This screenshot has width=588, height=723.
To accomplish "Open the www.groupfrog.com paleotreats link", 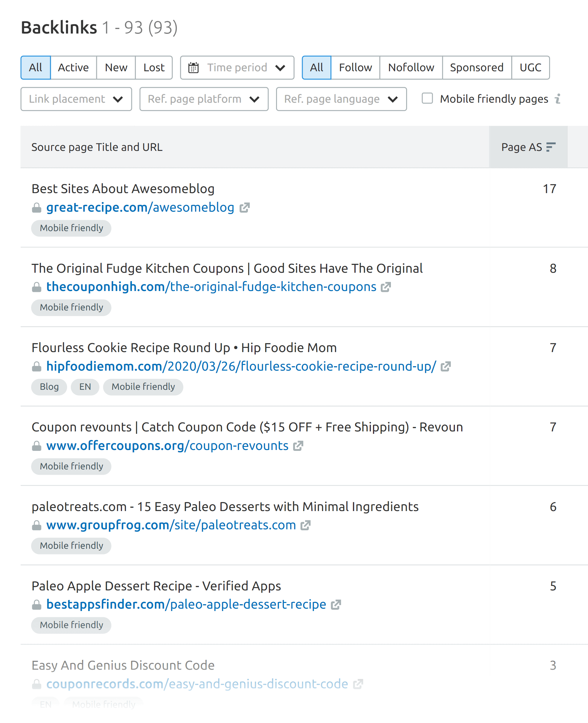I will tap(171, 525).
